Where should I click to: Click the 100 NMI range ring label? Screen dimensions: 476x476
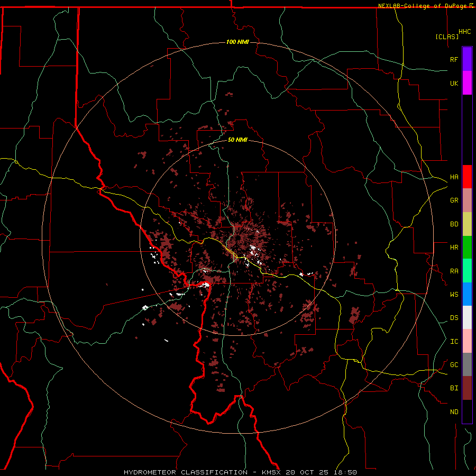coord(237,42)
